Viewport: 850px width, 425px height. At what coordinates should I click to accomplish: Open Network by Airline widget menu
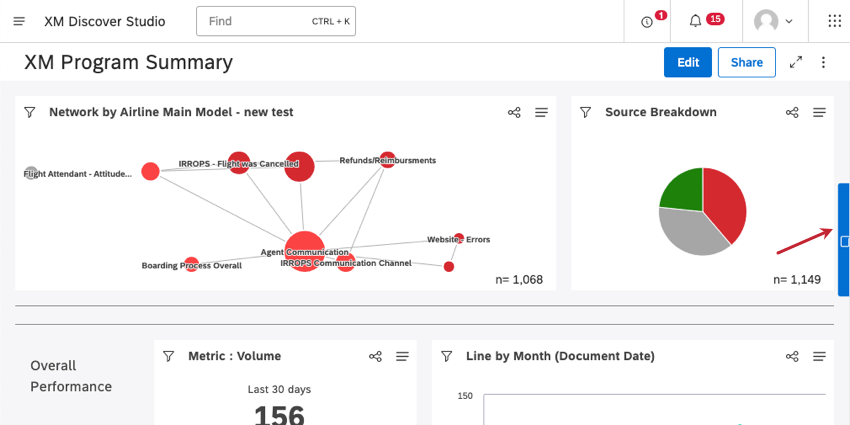coord(542,112)
